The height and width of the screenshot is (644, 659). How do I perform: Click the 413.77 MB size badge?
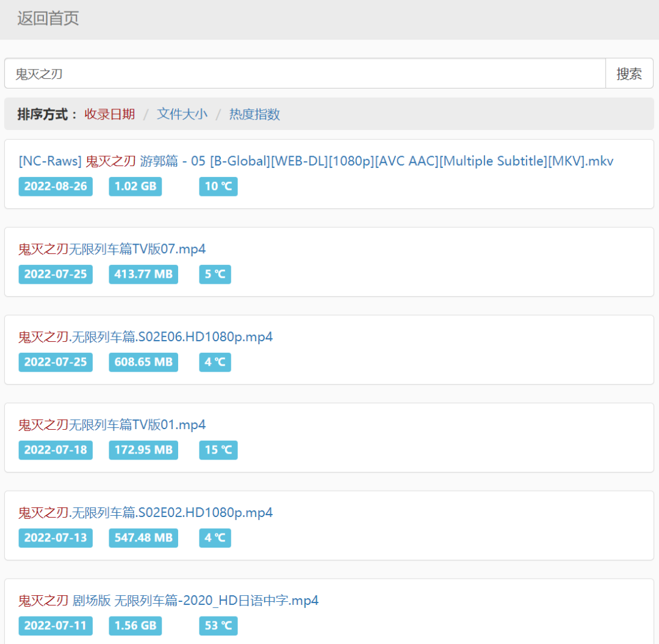(x=143, y=274)
